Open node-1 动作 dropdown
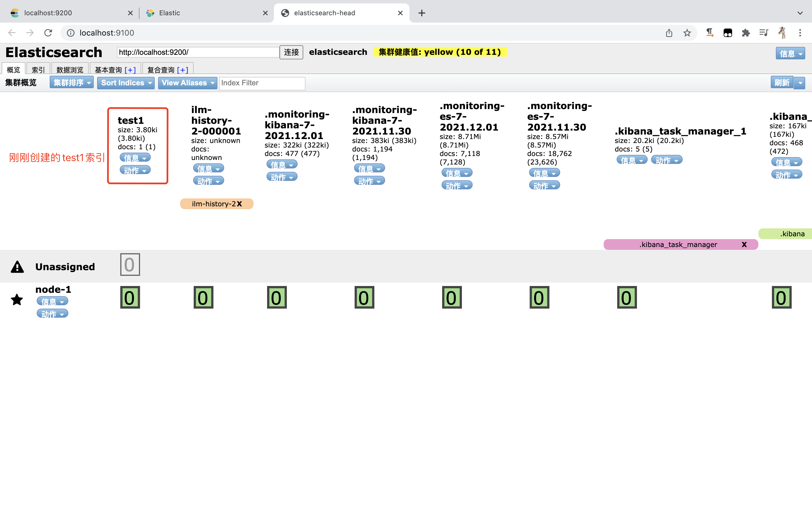The height and width of the screenshot is (507, 812). (x=52, y=313)
